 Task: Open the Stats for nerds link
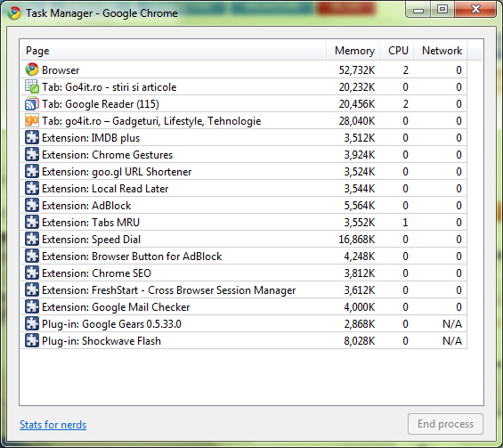click(53, 425)
